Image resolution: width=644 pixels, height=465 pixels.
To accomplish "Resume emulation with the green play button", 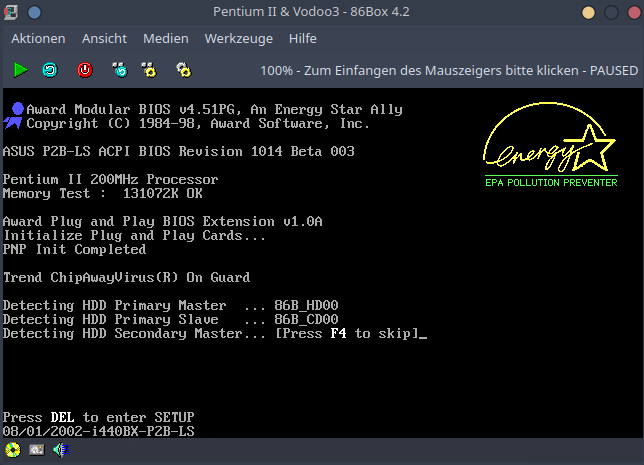I will click(x=21, y=70).
